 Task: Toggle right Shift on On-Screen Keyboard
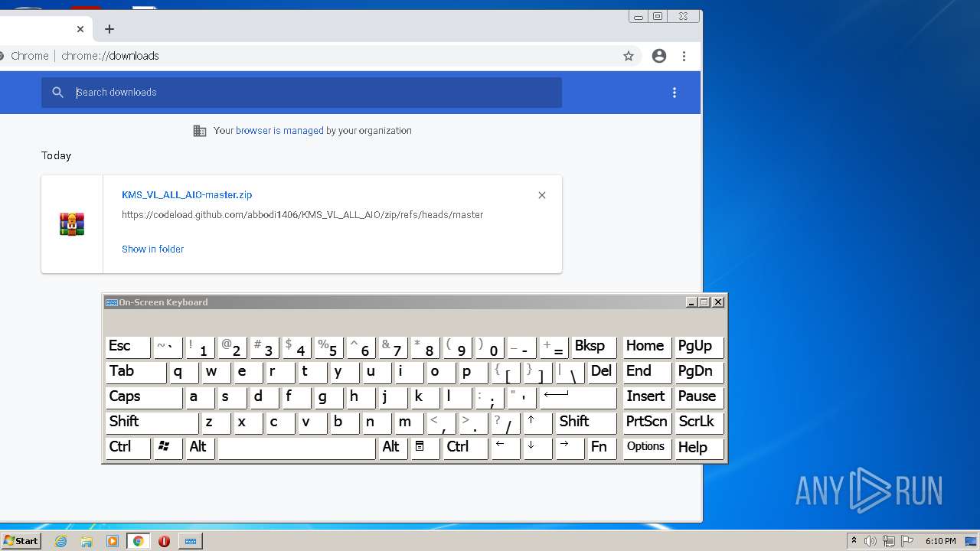pos(586,423)
